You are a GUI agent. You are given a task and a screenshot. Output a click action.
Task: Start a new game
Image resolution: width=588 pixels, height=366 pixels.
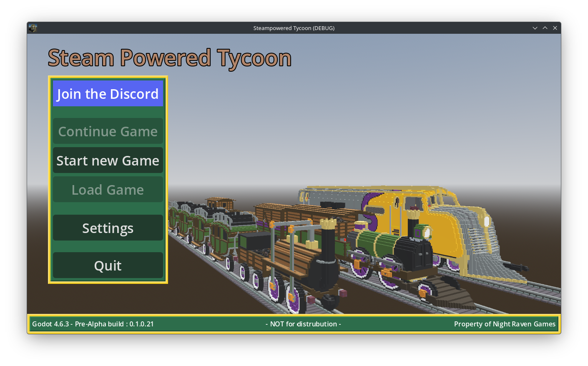pyautogui.click(x=108, y=160)
